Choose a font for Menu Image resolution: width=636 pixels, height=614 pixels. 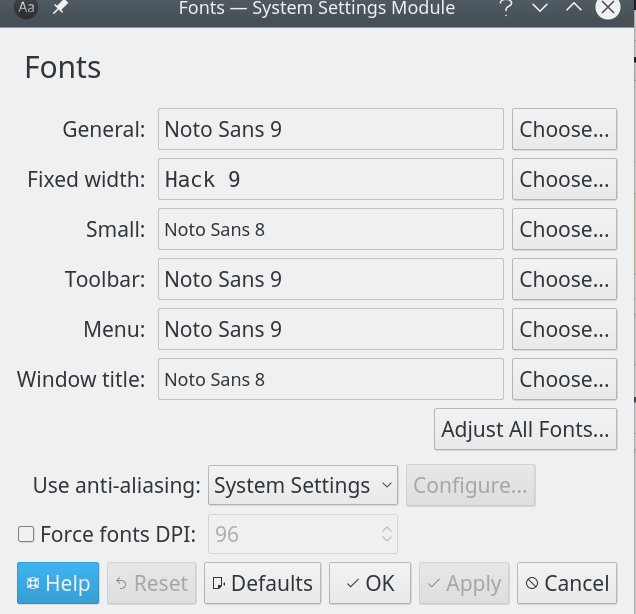564,329
